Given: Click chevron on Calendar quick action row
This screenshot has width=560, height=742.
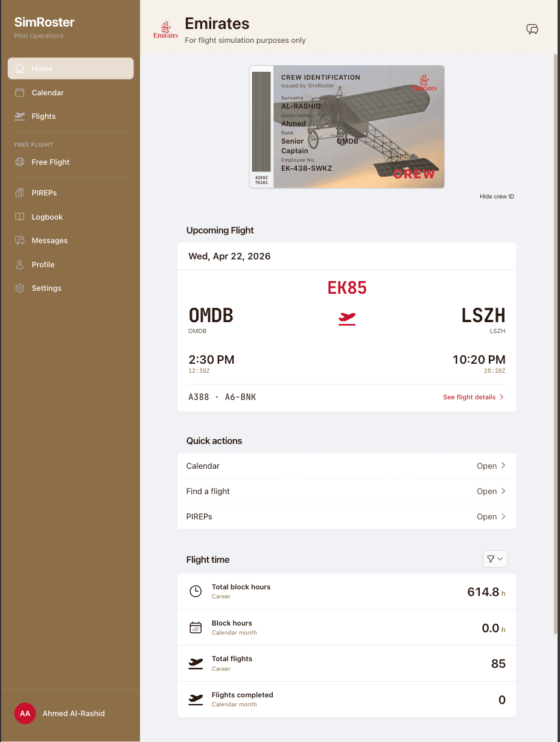Looking at the screenshot, I should click(503, 466).
